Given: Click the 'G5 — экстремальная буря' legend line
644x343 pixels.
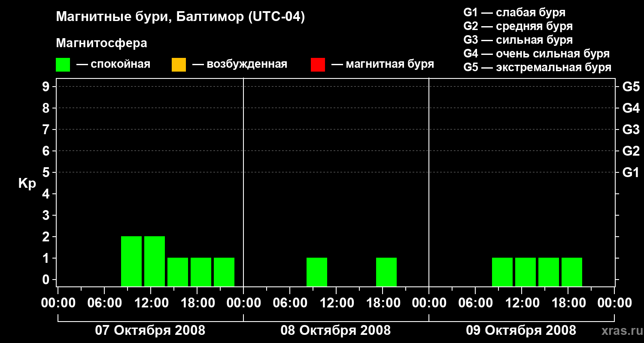Looking at the screenshot, I should 538,67.
